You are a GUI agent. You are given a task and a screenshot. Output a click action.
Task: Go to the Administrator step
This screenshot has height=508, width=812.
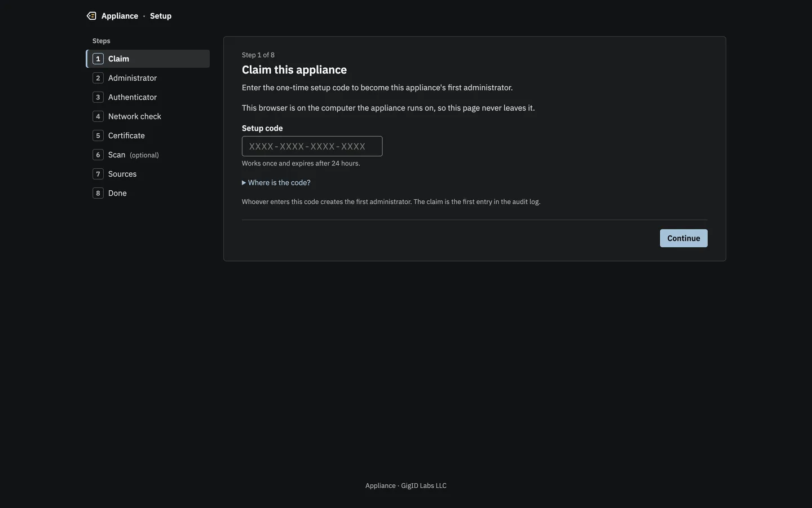[148, 78]
